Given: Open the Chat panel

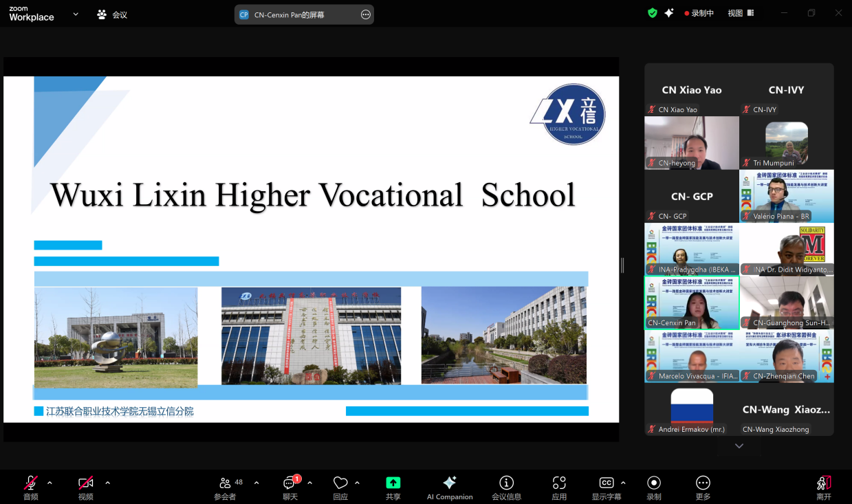Looking at the screenshot, I should pyautogui.click(x=290, y=487).
